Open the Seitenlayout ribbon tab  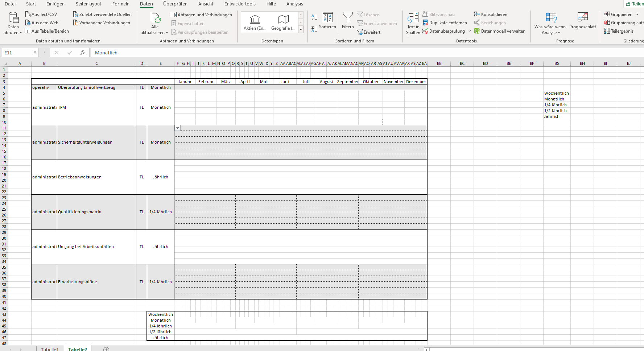click(88, 4)
